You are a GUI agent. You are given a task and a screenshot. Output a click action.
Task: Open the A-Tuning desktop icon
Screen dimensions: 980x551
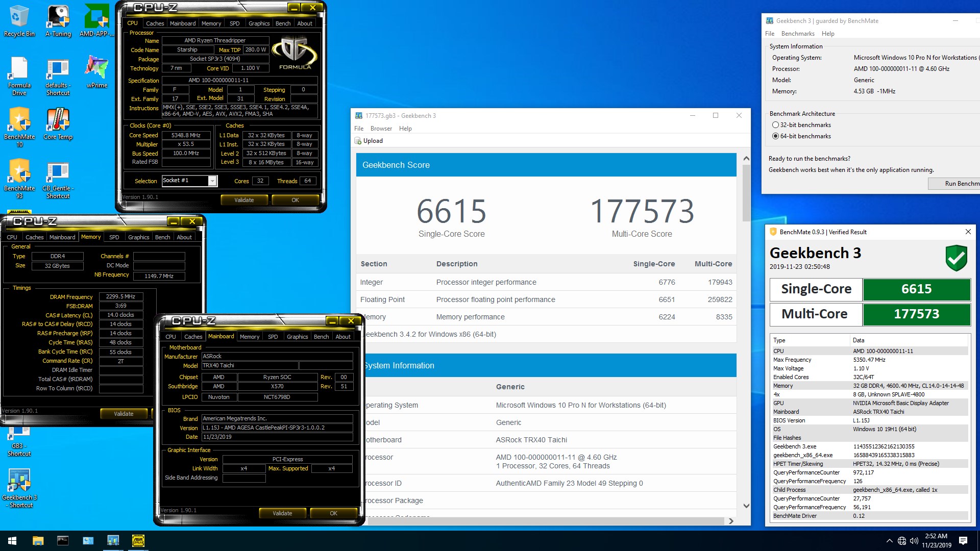tap(58, 21)
